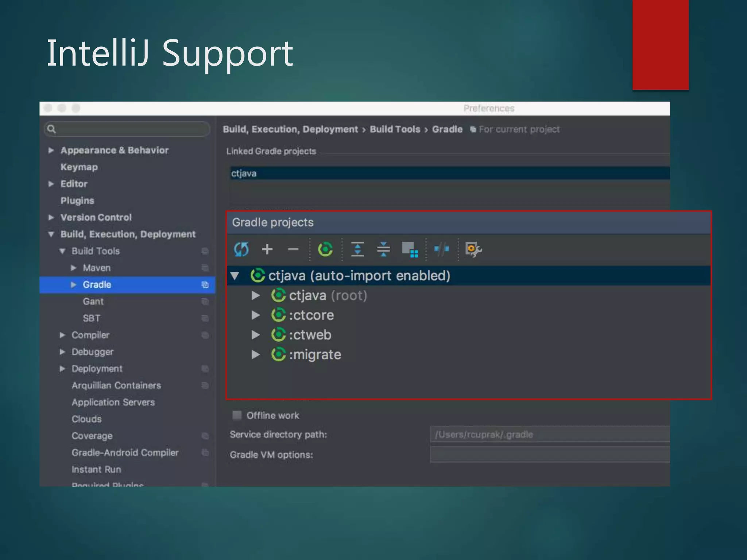Expand the Maven settings node
This screenshot has height=560, width=747.
click(x=73, y=268)
